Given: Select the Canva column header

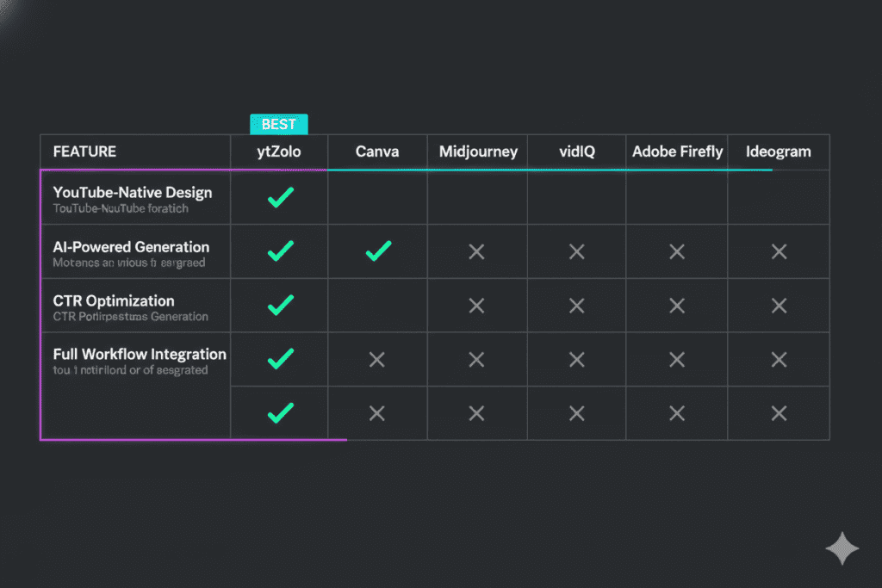Looking at the screenshot, I should [377, 152].
